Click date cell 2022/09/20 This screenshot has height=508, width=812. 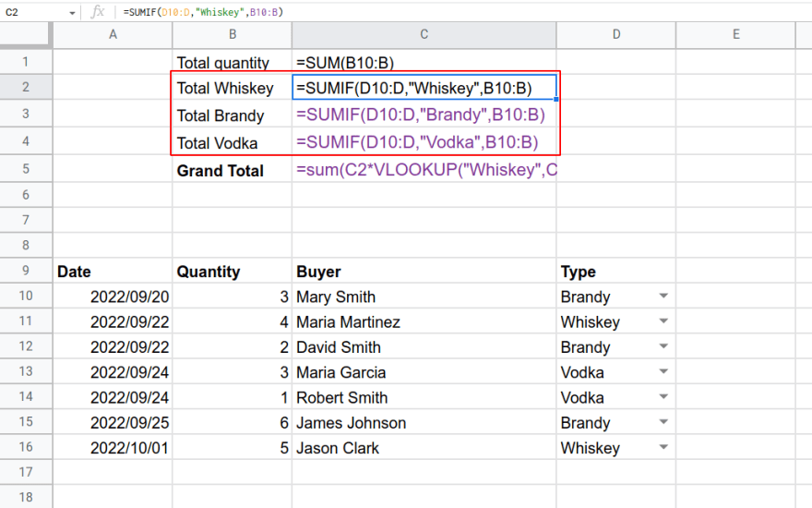tap(113, 296)
